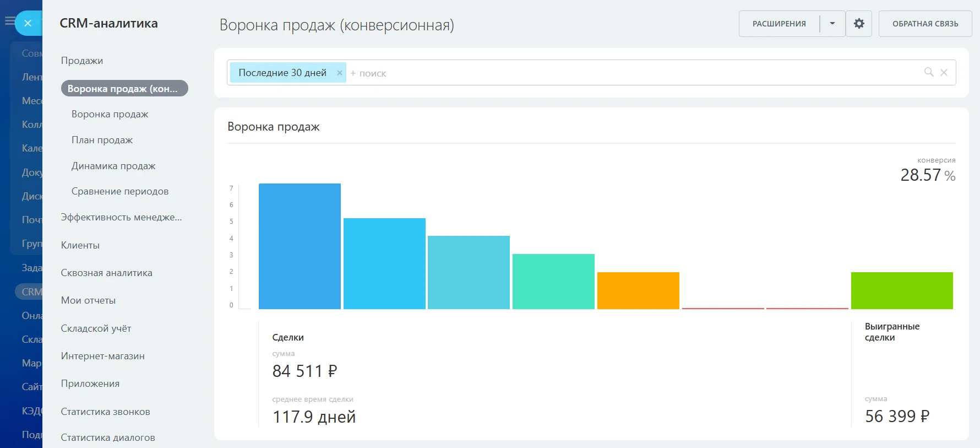This screenshot has width=980, height=448.
Task: Open Статистика диалогов section
Action: 108,438
